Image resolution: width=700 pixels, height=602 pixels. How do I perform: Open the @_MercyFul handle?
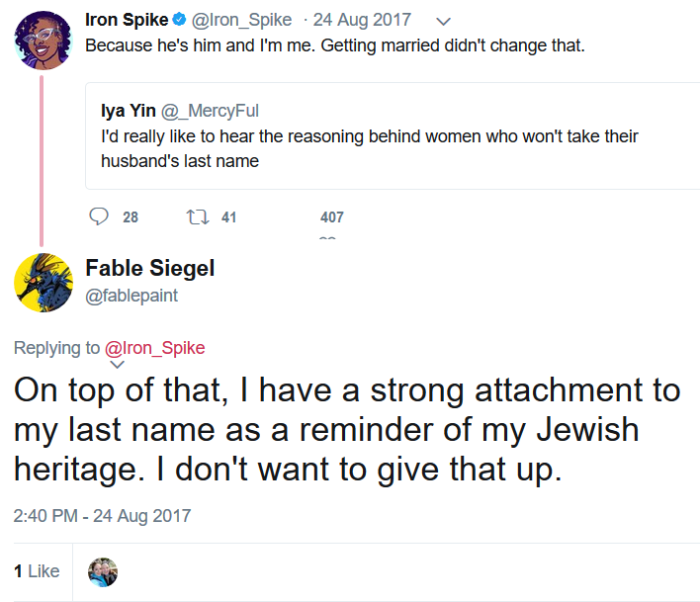(x=210, y=111)
